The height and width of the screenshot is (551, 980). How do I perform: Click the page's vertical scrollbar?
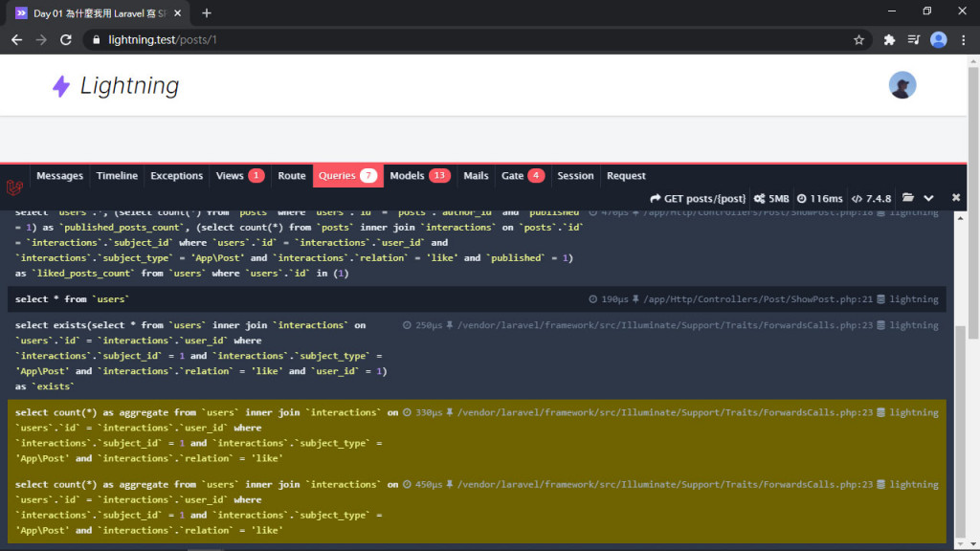click(x=973, y=203)
